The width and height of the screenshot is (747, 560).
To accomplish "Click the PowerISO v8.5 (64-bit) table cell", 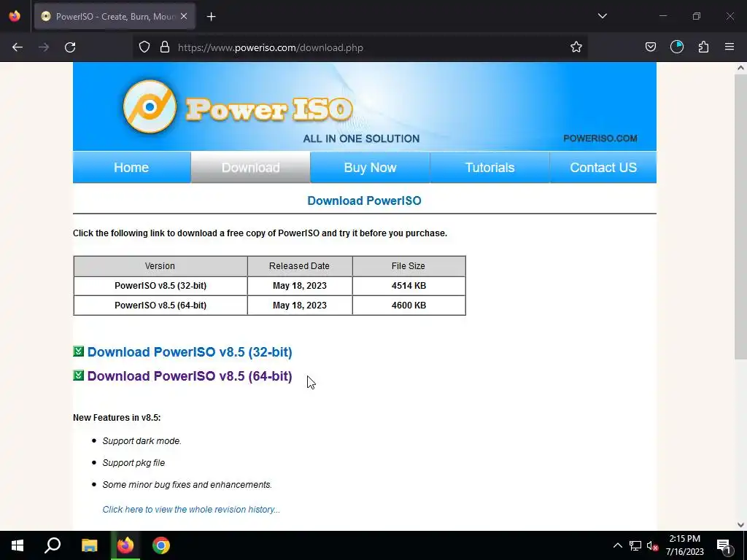I will [160, 306].
